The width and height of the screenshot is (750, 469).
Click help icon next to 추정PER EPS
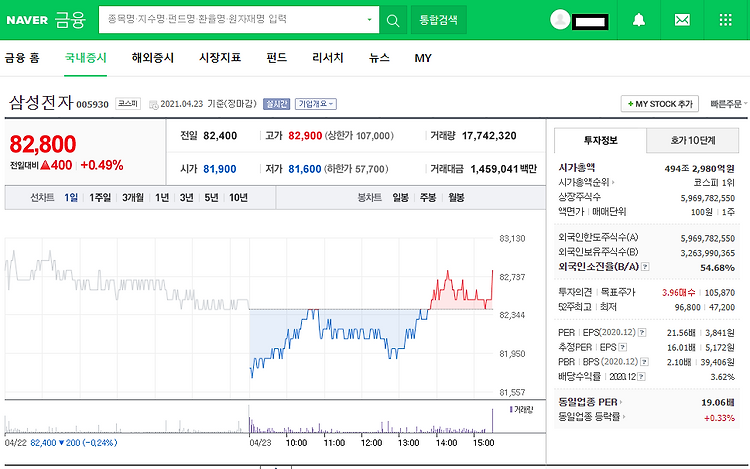(623, 347)
